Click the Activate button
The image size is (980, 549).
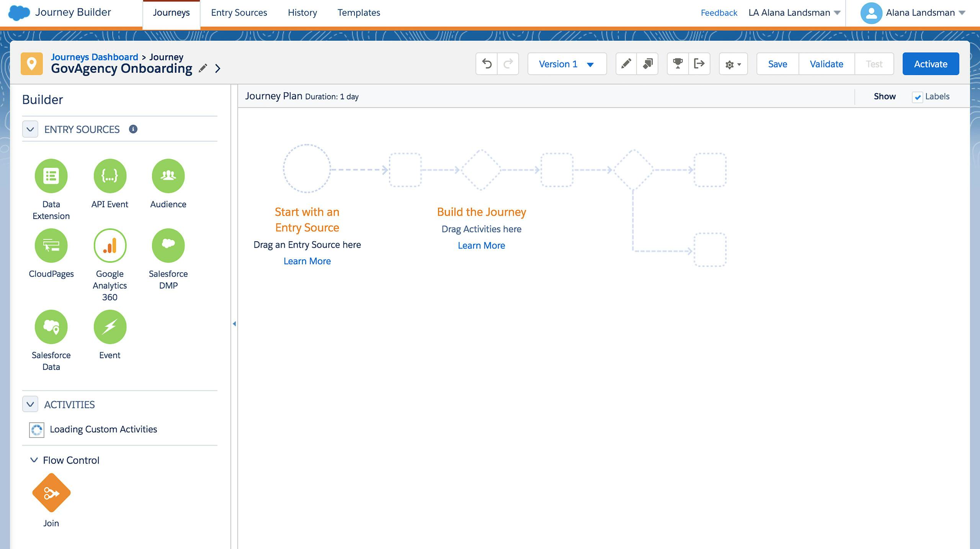931,63
